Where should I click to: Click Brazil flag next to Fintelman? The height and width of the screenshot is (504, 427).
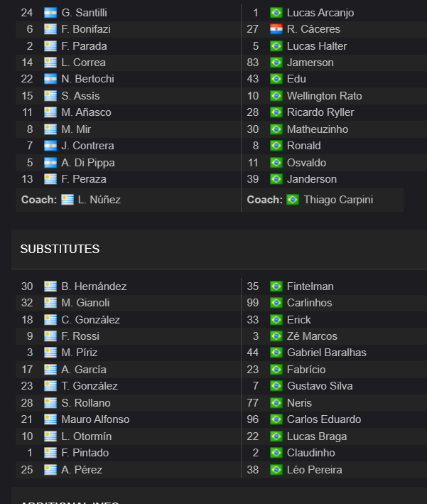coord(276,286)
